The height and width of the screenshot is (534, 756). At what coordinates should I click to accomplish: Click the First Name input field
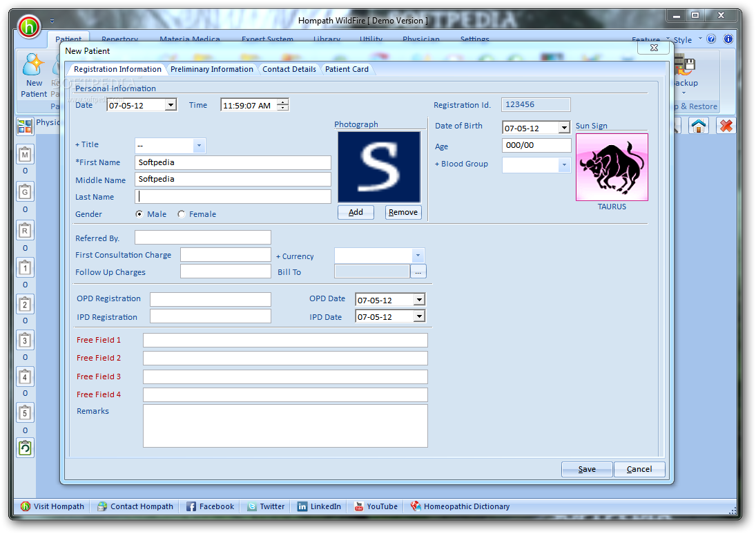click(233, 162)
